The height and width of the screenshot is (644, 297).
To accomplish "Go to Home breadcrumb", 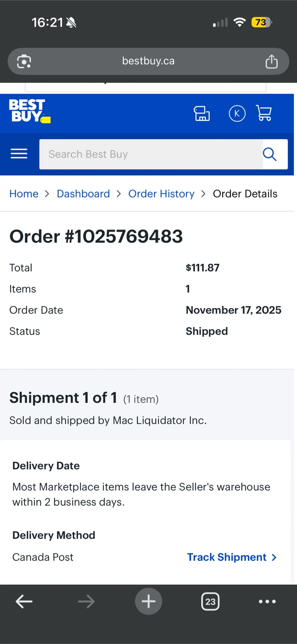I will (x=24, y=194).
